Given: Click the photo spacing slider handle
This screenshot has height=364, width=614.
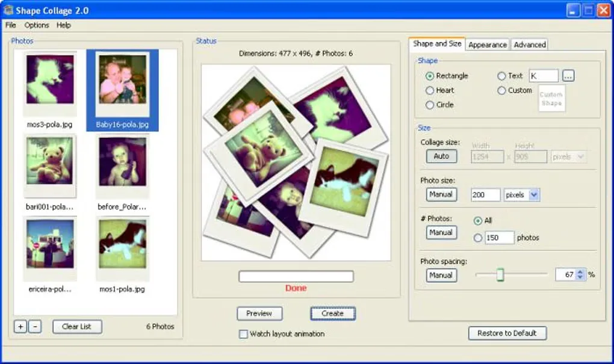Looking at the screenshot, I should pyautogui.click(x=500, y=275).
